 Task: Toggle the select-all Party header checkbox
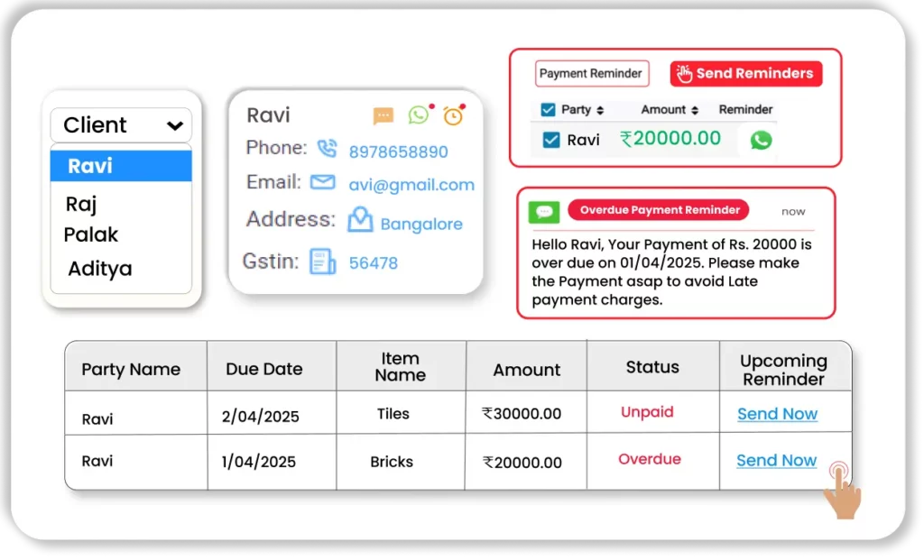click(548, 110)
